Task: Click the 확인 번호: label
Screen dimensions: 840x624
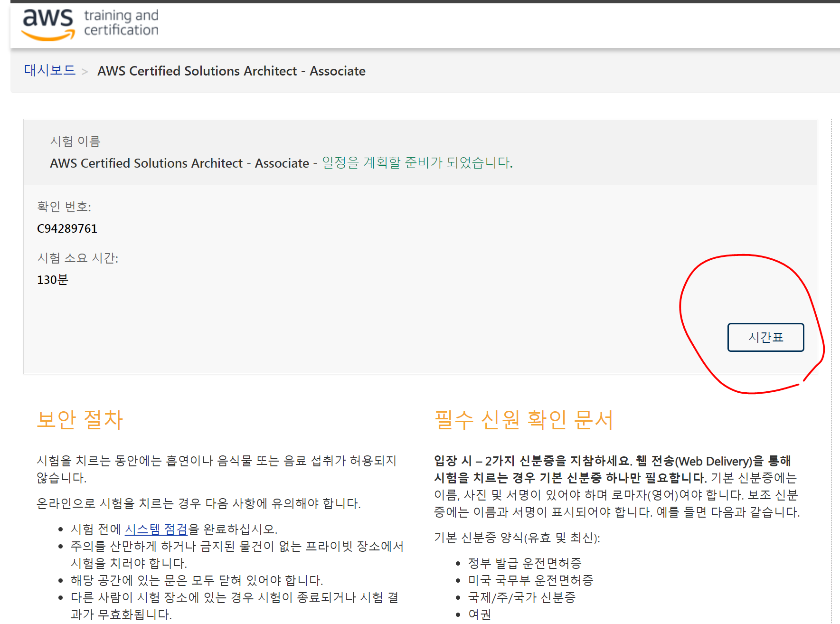Action: click(64, 207)
